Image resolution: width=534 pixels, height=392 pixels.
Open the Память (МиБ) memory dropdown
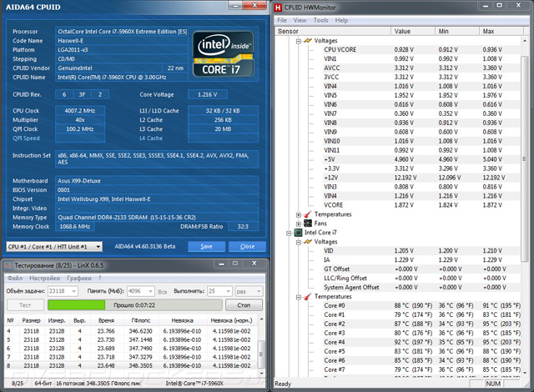[152, 292]
